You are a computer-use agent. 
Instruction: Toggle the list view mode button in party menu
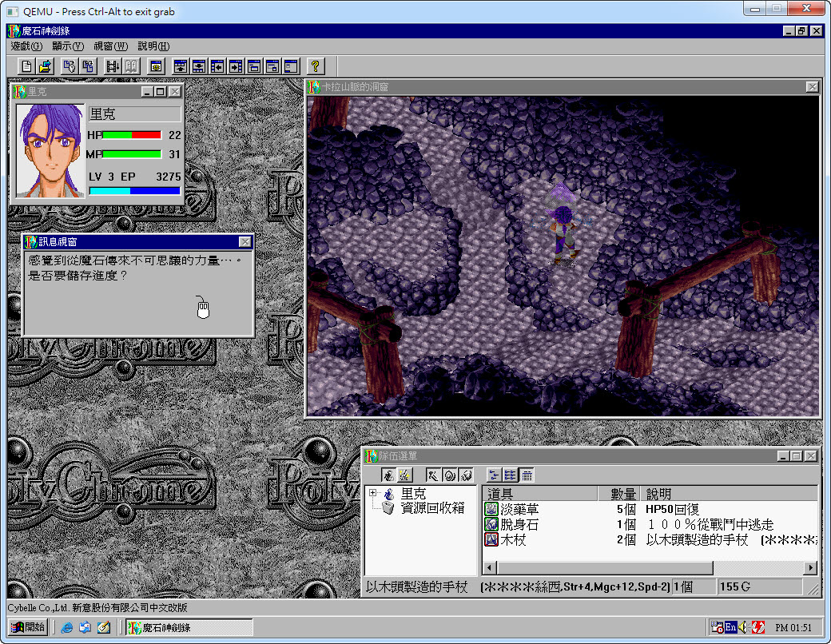(x=510, y=475)
